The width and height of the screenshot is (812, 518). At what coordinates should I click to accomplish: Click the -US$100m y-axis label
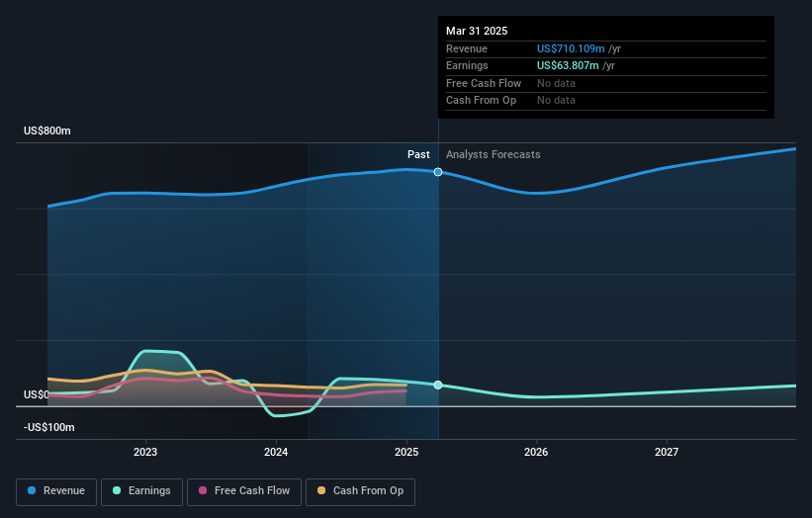pos(49,427)
